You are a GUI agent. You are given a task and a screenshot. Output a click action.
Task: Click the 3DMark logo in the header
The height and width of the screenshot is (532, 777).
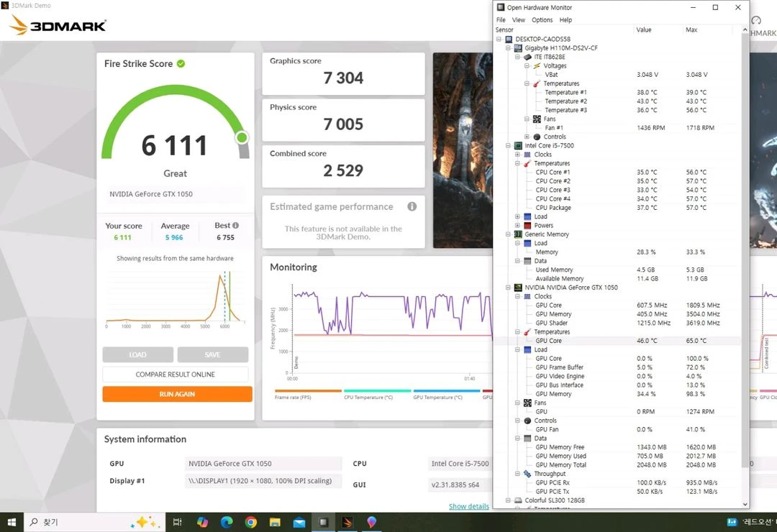click(x=58, y=24)
